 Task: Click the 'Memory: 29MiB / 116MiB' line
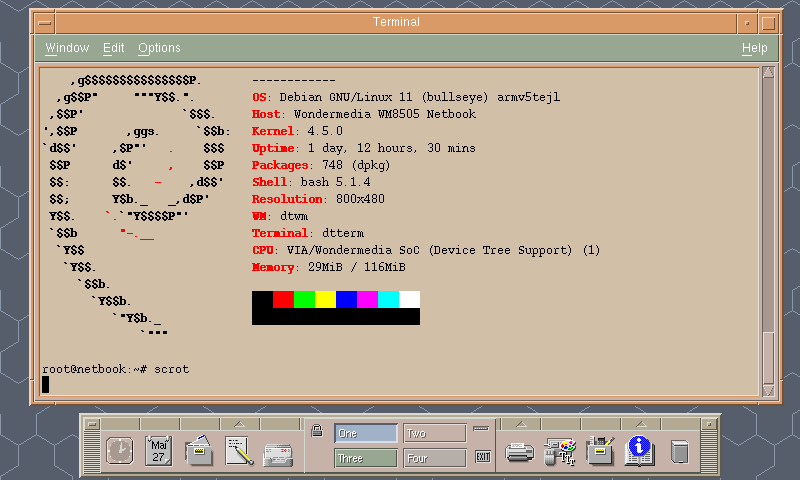coord(329,267)
